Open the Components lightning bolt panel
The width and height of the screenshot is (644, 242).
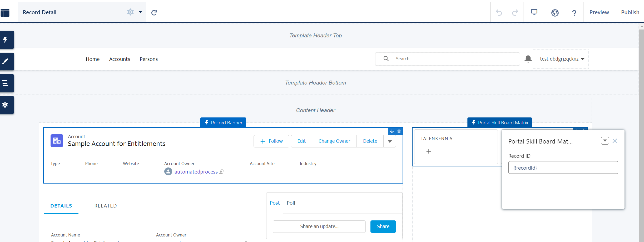pos(6,40)
